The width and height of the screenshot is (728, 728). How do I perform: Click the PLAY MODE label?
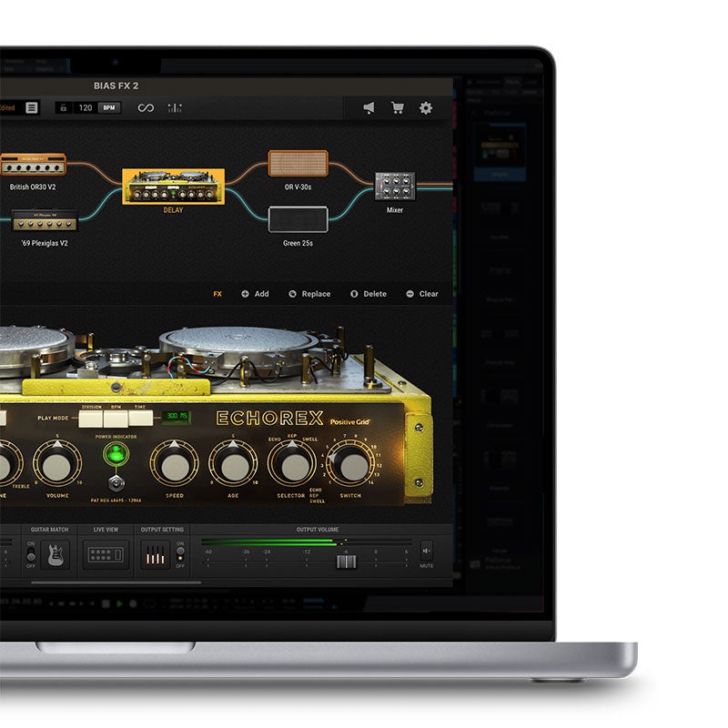pos(53,418)
